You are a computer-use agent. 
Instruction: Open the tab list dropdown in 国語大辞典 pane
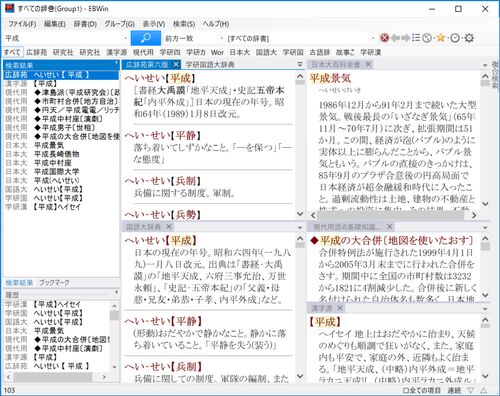300,227
